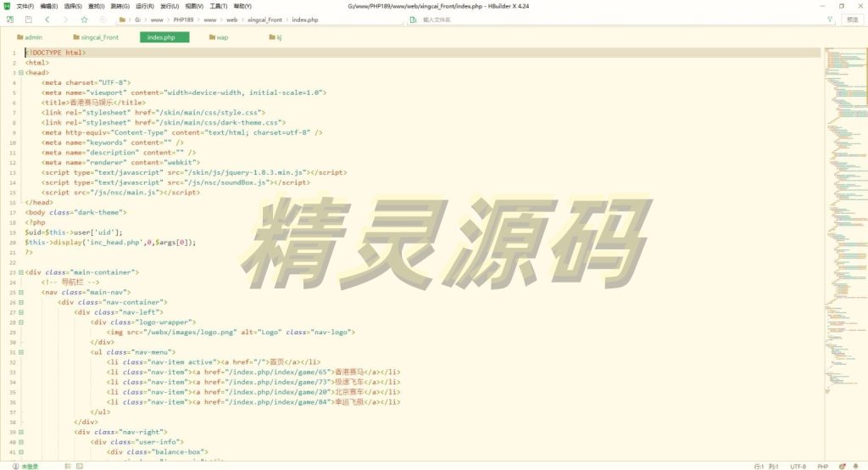
Task: Collapse the balance-box div fold on line 41
Action: [21, 451]
